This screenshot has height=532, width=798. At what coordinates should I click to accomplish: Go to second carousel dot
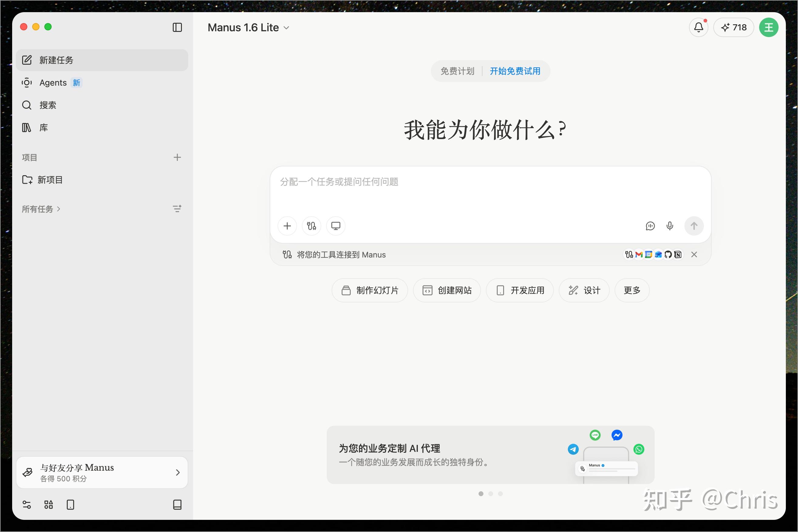[491, 494]
